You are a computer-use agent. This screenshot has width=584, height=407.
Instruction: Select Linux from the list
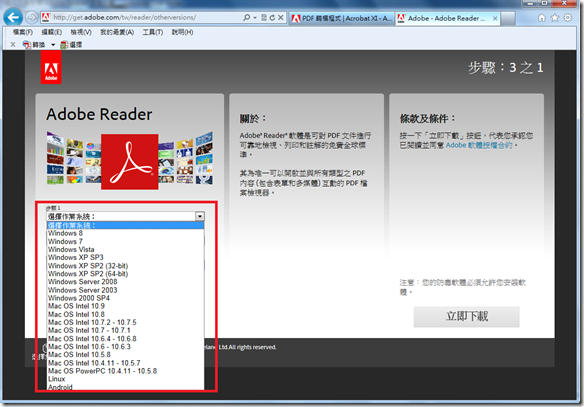pyautogui.click(x=126, y=379)
